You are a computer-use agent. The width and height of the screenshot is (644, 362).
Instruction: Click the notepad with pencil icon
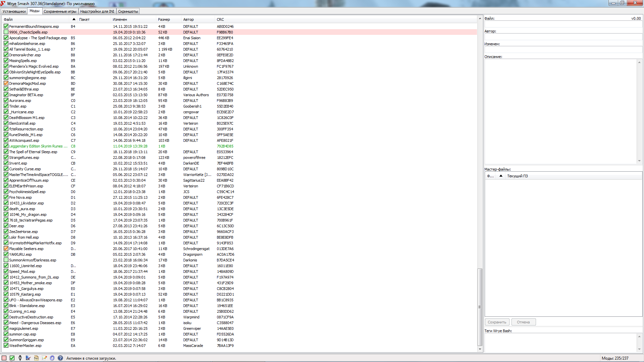[44, 358]
